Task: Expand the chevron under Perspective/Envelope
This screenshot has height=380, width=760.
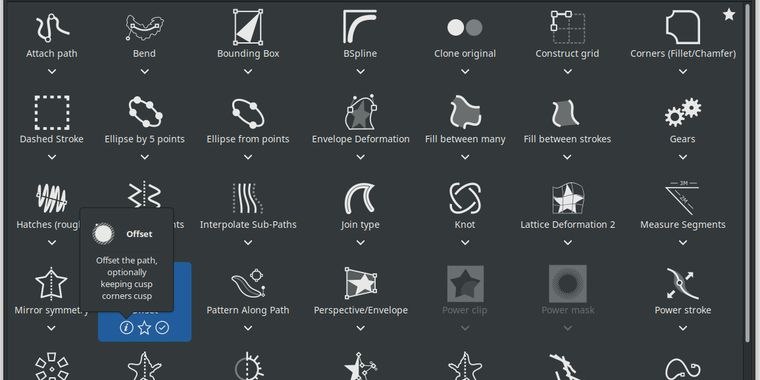Action: click(x=360, y=328)
